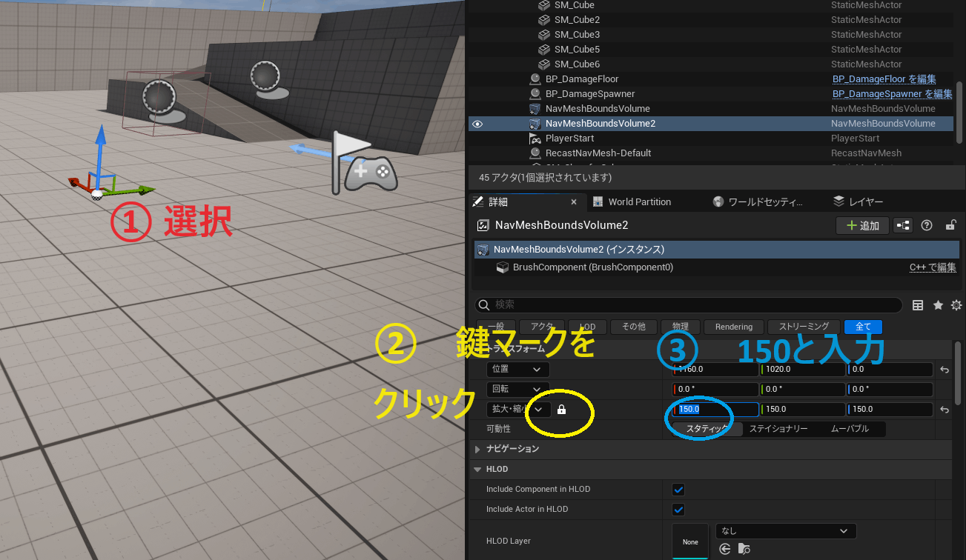Click the icon beside RecastNavMesh-Default
The height and width of the screenshot is (560, 966).
coord(535,153)
